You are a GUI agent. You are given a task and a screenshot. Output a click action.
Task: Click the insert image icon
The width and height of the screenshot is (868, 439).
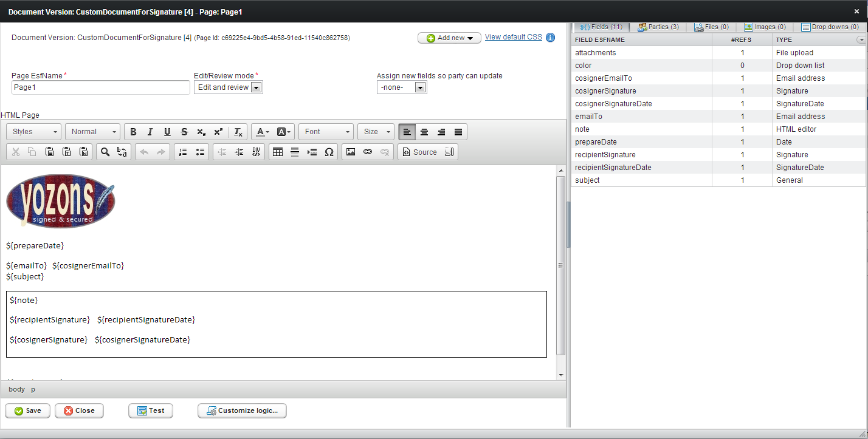click(x=351, y=152)
